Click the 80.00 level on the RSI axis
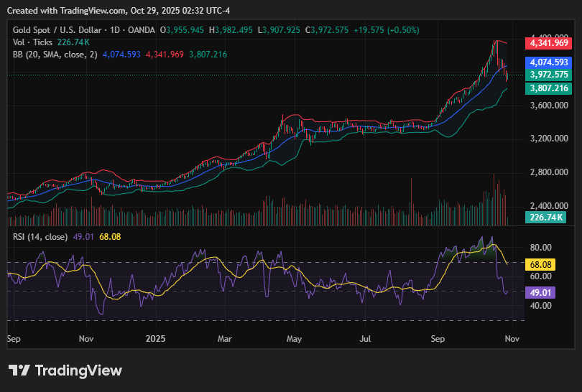Viewport: 582px width, 392px height. click(541, 248)
